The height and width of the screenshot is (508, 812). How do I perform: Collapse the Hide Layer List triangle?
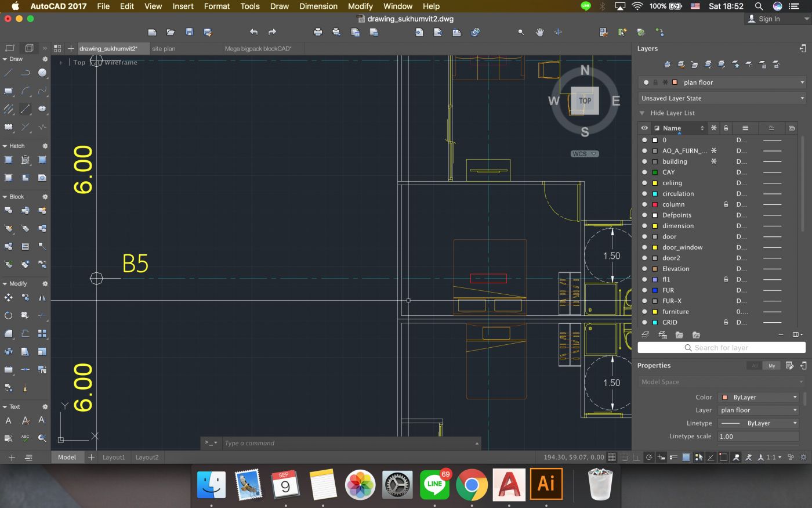(642, 113)
